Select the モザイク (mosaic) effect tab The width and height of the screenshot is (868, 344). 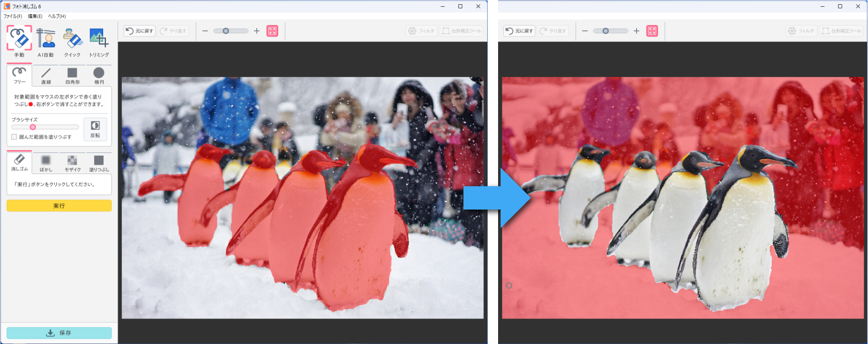(x=72, y=163)
